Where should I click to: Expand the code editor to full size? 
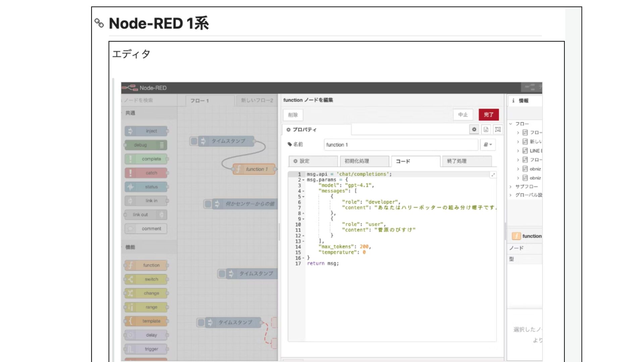[493, 175]
